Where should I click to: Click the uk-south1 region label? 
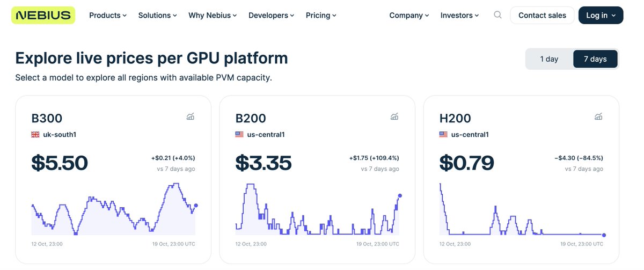[60, 134]
